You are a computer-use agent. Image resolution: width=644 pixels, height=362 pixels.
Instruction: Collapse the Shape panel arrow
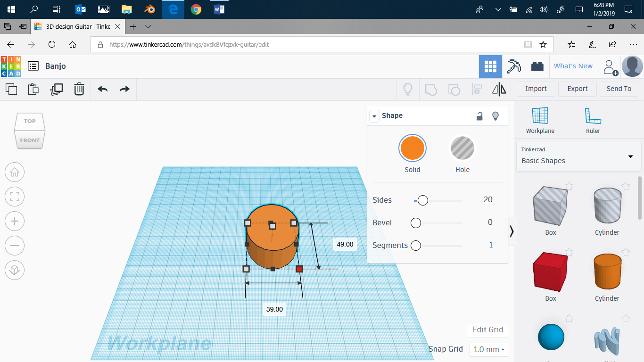[374, 116]
